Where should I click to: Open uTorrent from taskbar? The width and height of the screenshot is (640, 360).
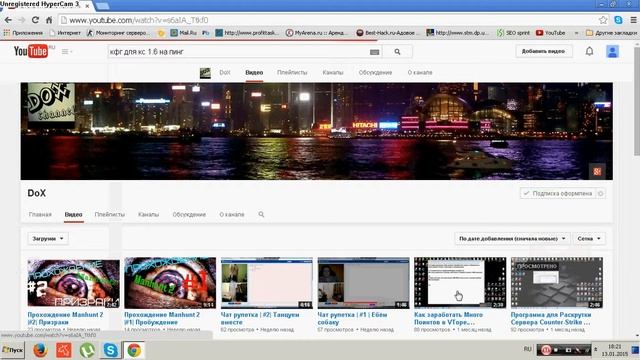87,350
